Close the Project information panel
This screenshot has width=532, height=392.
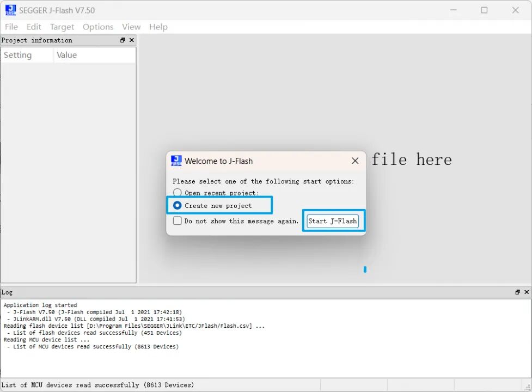pyautogui.click(x=131, y=40)
